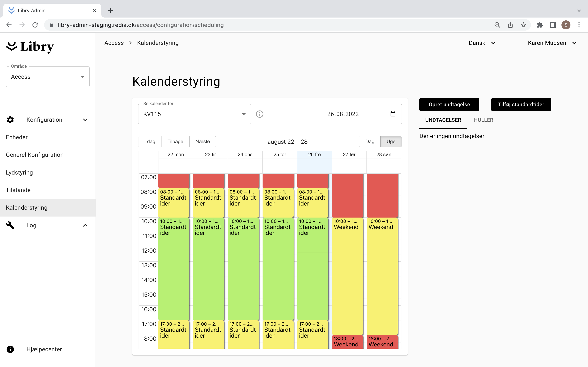Open the Område Access dropdown

[48, 77]
